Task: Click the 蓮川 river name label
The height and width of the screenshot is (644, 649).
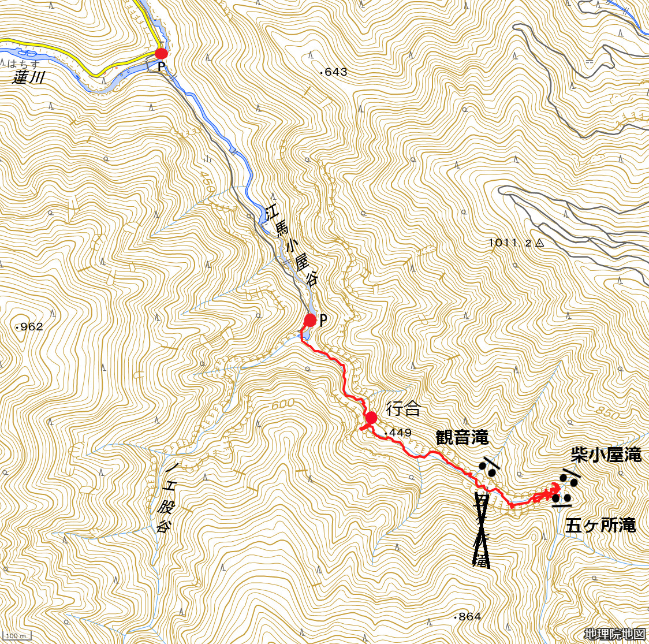Action: click(x=28, y=77)
